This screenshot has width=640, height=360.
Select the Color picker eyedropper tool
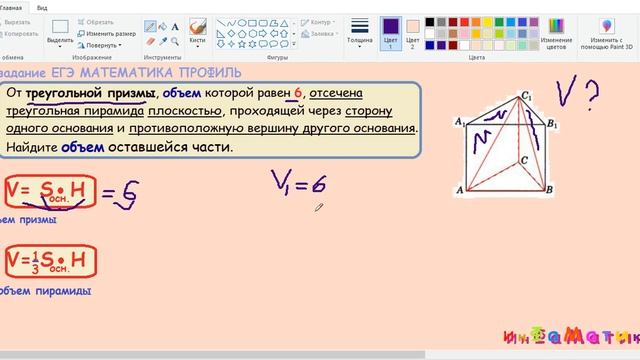tap(163, 41)
